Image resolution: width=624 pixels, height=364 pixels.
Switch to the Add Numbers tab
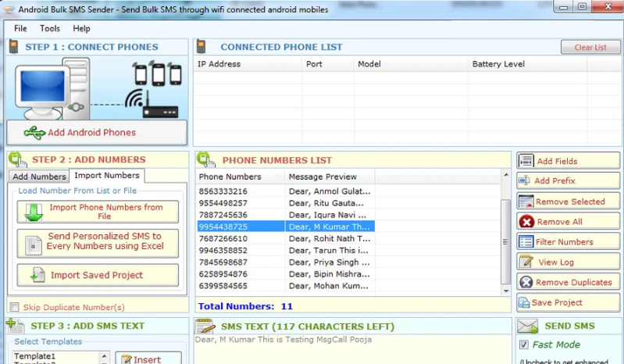pyautogui.click(x=39, y=177)
